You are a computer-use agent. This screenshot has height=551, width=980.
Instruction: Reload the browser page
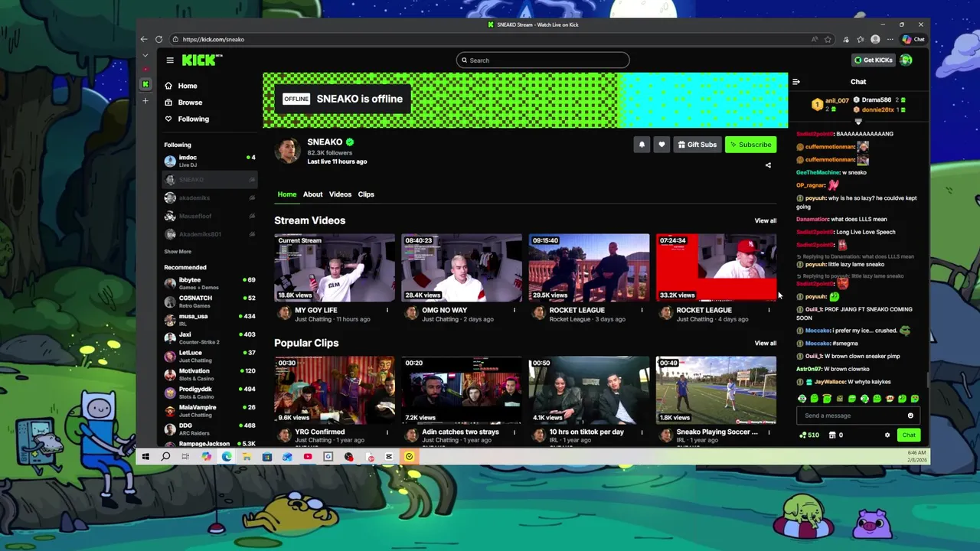pos(158,39)
